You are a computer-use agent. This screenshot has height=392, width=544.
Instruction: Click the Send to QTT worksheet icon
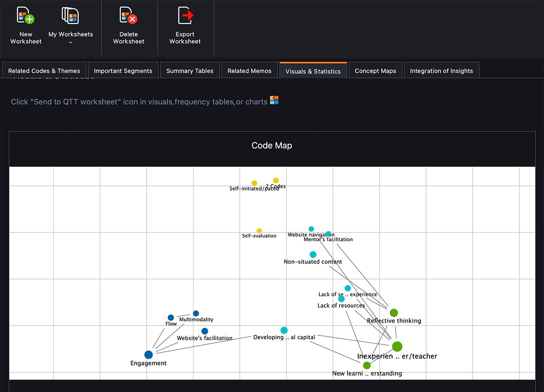[x=274, y=101]
